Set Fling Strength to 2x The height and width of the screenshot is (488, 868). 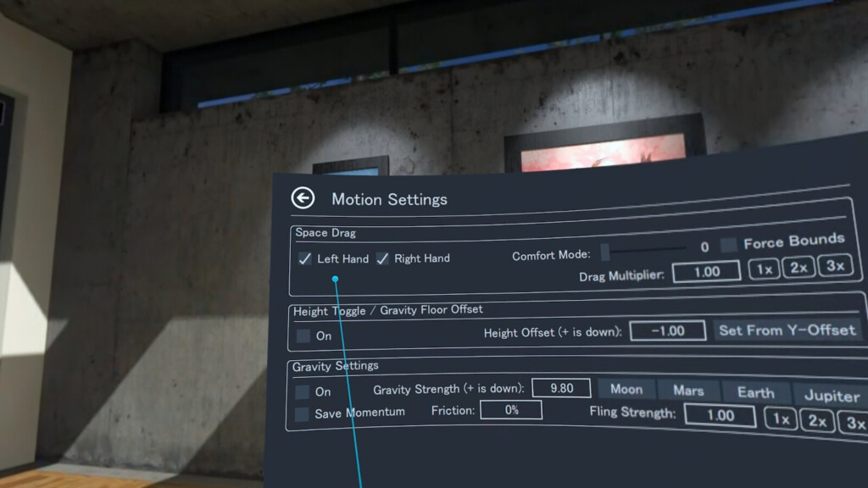tap(817, 420)
